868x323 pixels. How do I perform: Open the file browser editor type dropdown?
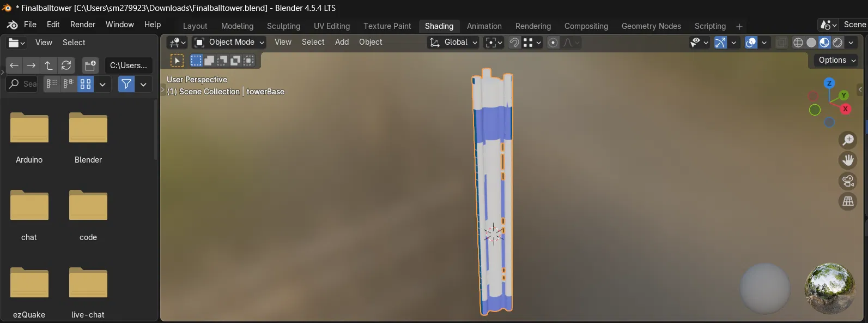coord(17,43)
